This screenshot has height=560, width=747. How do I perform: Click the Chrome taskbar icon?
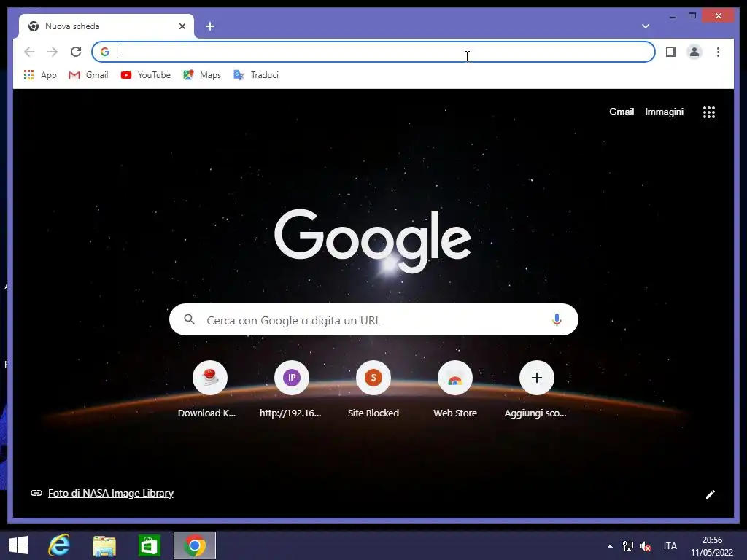click(194, 545)
